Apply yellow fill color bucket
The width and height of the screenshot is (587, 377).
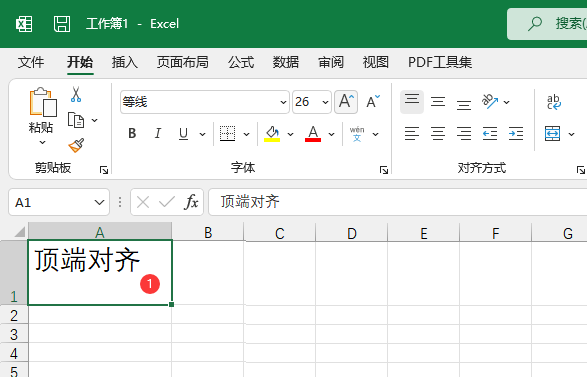tap(272, 134)
